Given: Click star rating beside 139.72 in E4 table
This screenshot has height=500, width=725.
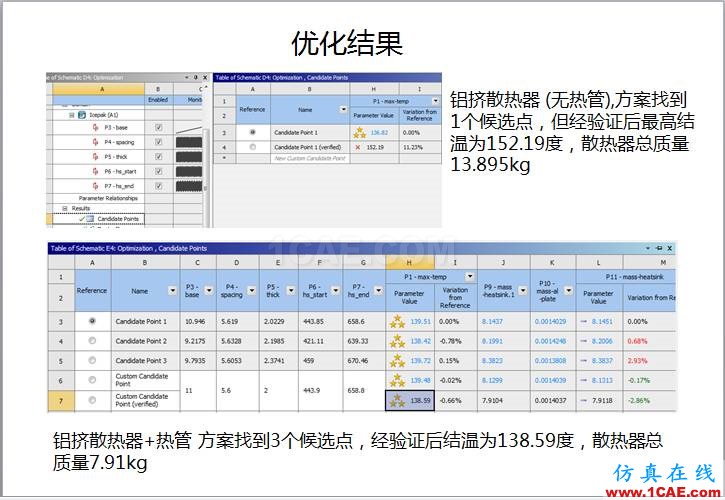Looking at the screenshot, I should [397, 361].
